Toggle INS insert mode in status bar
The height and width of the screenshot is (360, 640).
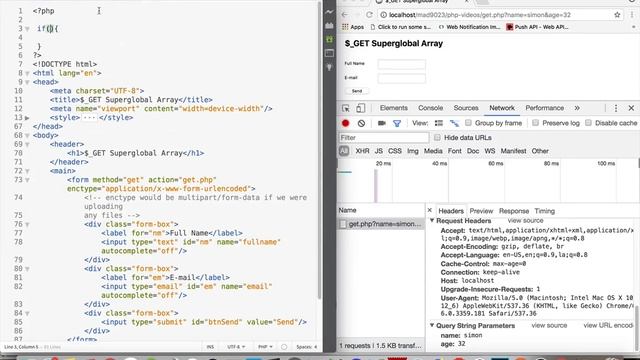[x=210, y=347]
